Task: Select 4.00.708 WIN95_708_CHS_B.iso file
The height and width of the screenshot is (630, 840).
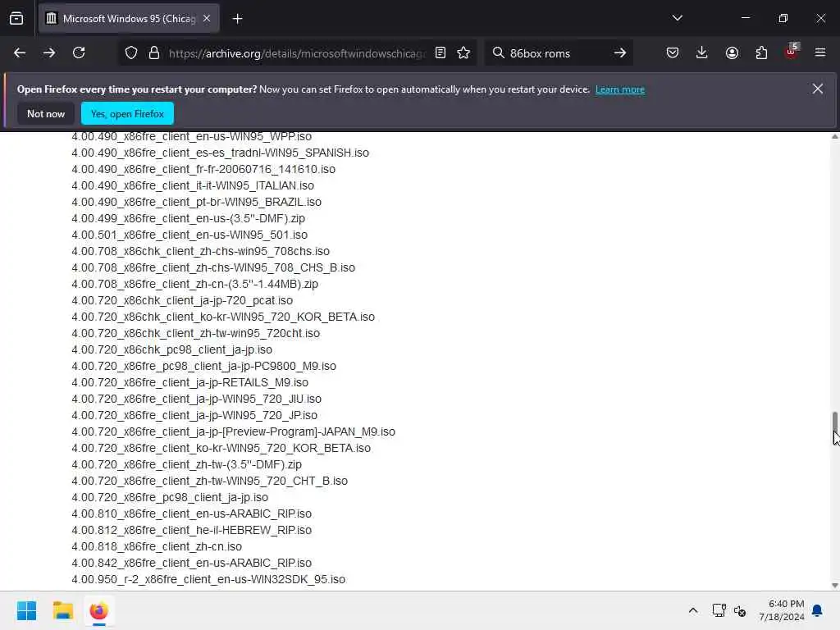Action: pyautogui.click(x=213, y=268)
